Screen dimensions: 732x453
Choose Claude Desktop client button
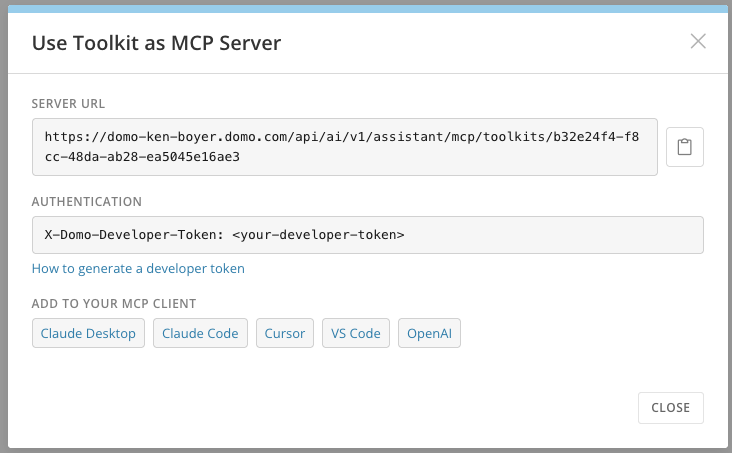click(88, 333)
